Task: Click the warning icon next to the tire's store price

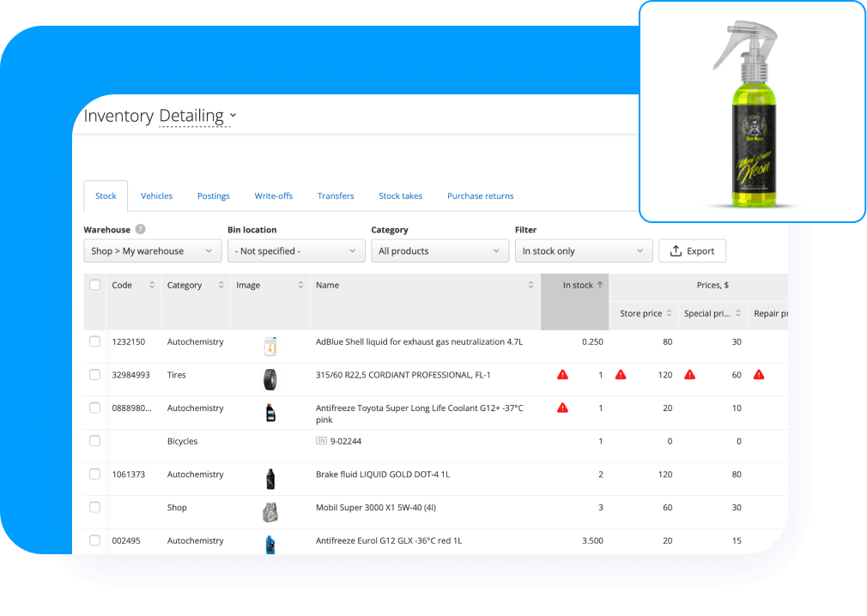Action: coord(621,374)
